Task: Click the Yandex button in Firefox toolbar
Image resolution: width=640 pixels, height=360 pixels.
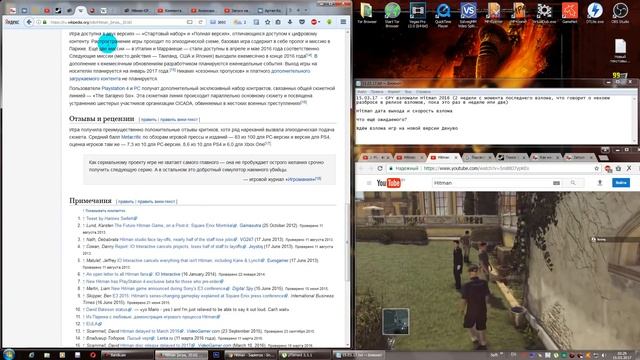Action: (x=12, y=22)
